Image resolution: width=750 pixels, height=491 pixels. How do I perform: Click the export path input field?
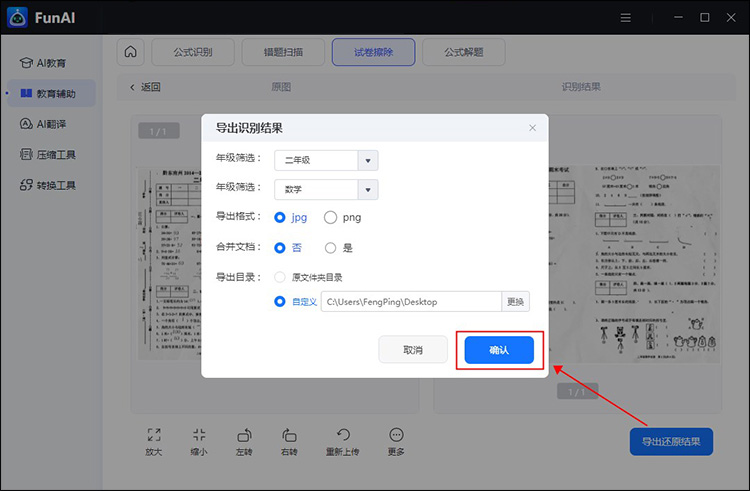click(x=410, y=302)
